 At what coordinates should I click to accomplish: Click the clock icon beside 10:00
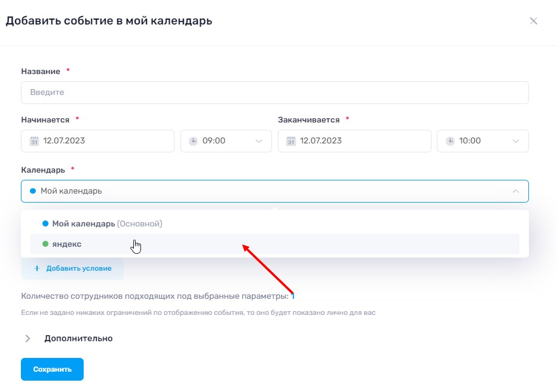(450, 141)
